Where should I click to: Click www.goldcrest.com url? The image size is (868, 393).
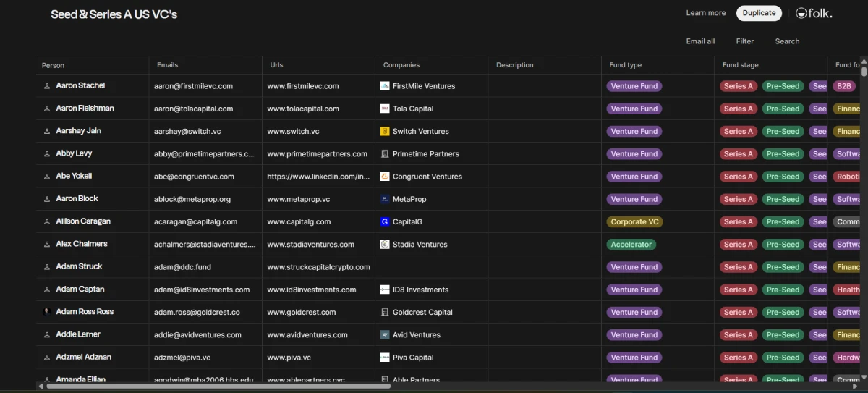(x=302, y=313)
